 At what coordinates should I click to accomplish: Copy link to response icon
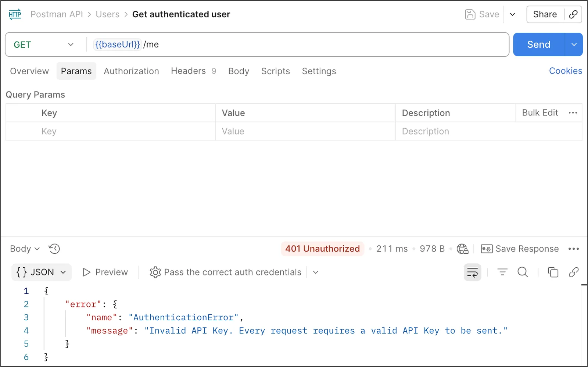573,272
